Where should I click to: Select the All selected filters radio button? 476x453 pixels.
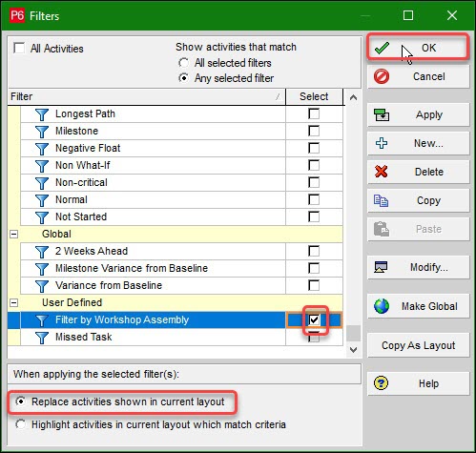coord(183,63)
